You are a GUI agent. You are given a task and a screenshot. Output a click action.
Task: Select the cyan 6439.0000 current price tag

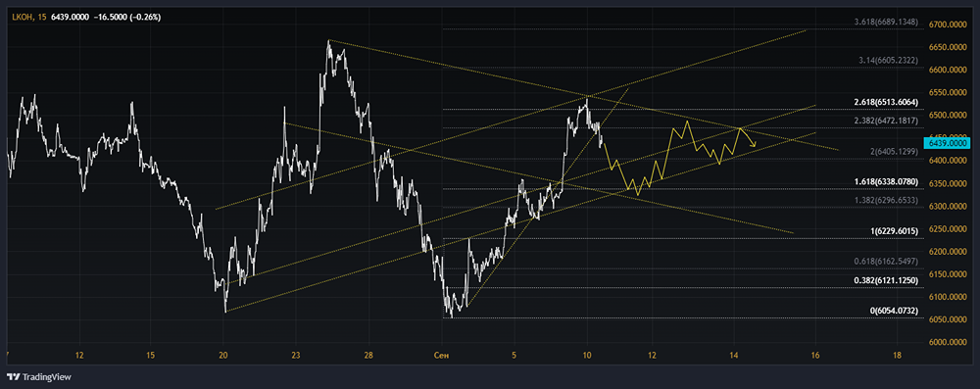(x=948, y=143)
